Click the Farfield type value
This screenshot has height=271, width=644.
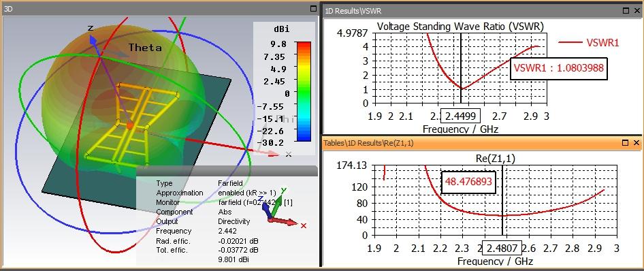click(x=230, y=183)
